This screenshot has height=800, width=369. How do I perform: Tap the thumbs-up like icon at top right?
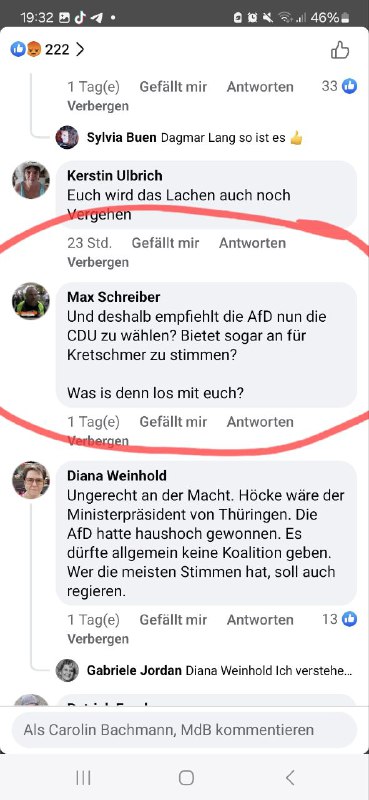point(340,51)
